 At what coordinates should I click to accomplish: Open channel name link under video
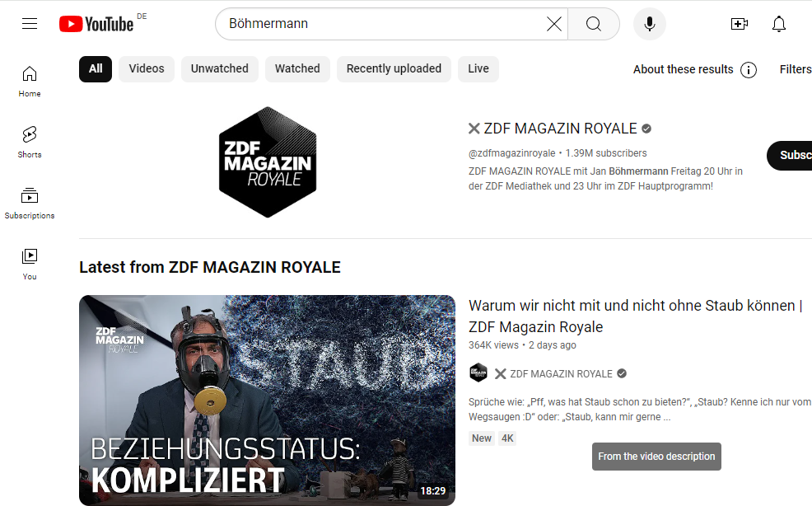coord(561,374)
